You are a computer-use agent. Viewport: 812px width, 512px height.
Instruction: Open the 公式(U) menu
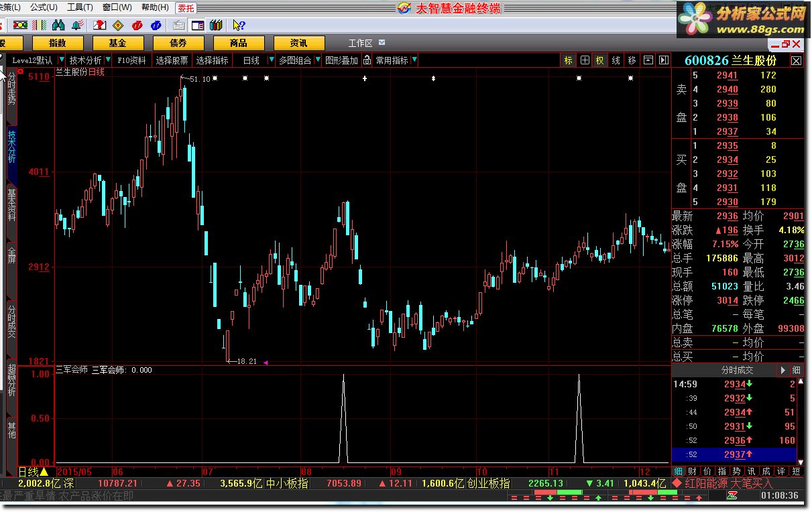(x=44, y=7)
